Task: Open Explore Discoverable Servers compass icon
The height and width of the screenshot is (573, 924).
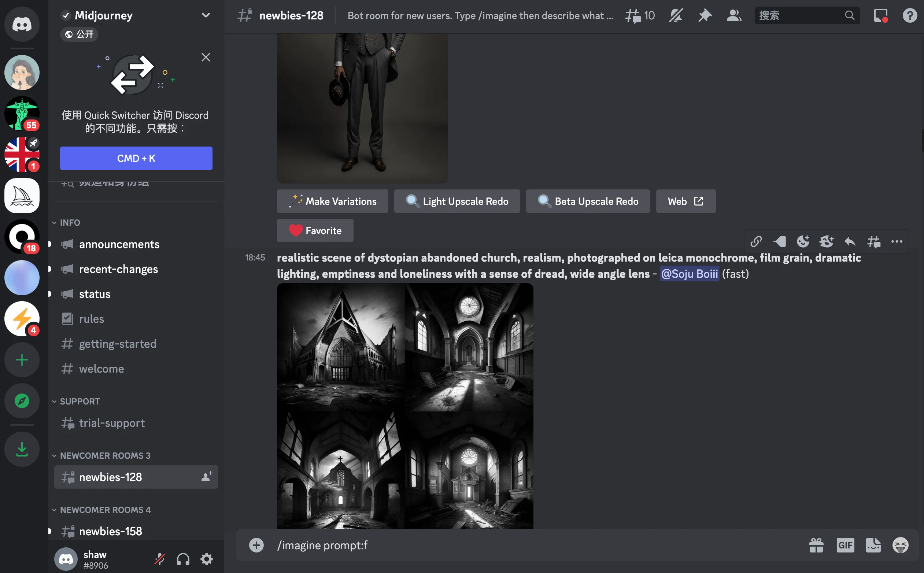Action: (x=22, y=400)
